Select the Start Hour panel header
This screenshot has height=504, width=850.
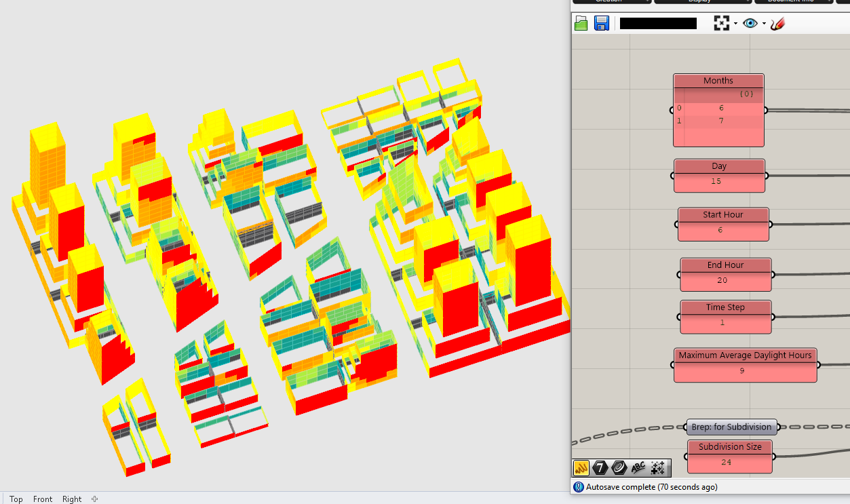point(723,215)
